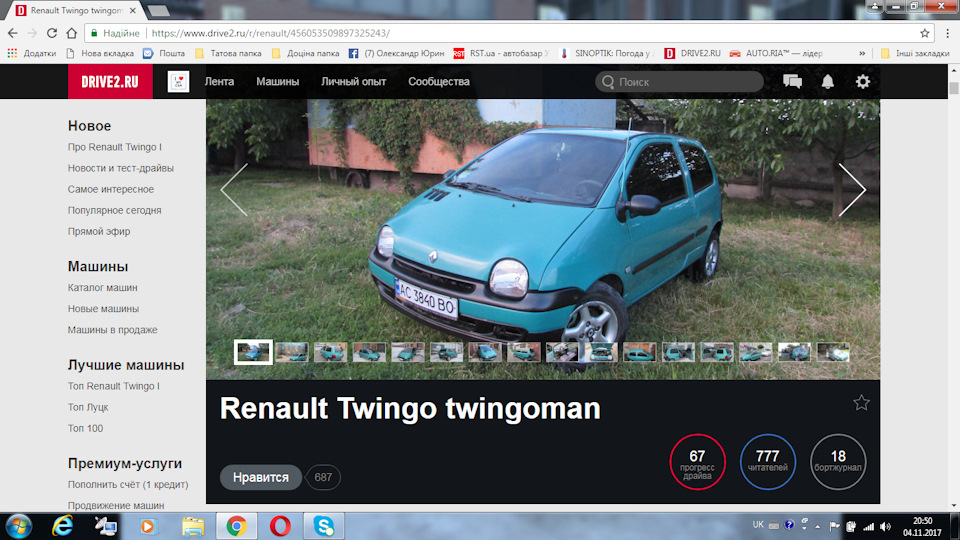Show hidden bookmarks chevron
Viewport: 960px width, 540px height.
(x=862, y=53)
